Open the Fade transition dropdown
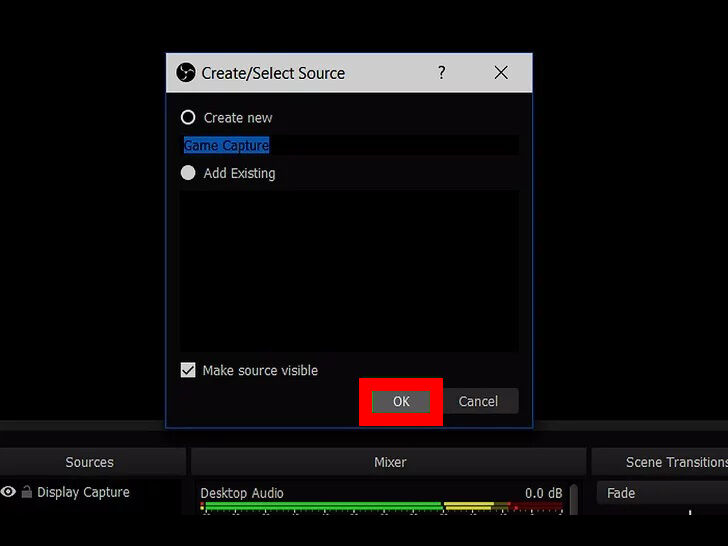The width and height of the screenshot is (728, 546). pos(660,493)
